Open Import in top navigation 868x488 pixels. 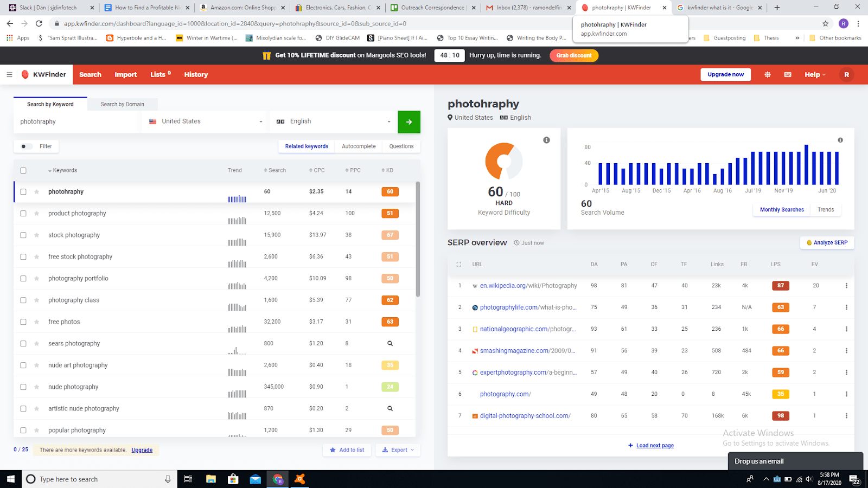click(x=126, y=74)
